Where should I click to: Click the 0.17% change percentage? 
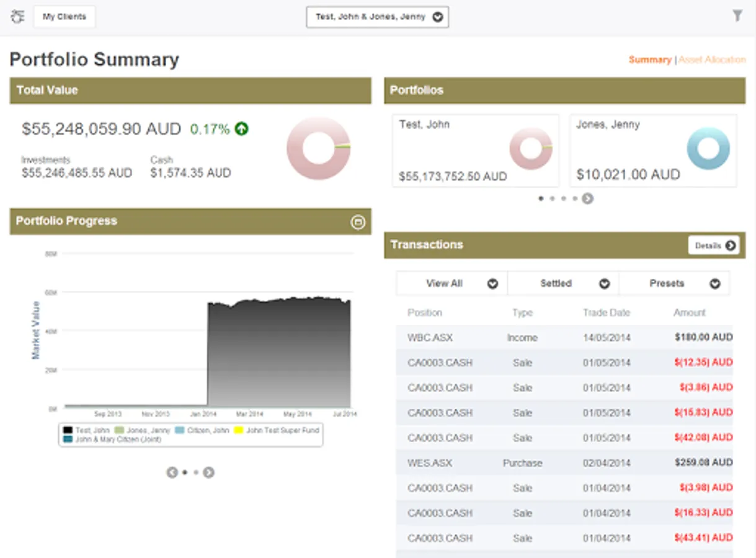click(x=210, y=129)
